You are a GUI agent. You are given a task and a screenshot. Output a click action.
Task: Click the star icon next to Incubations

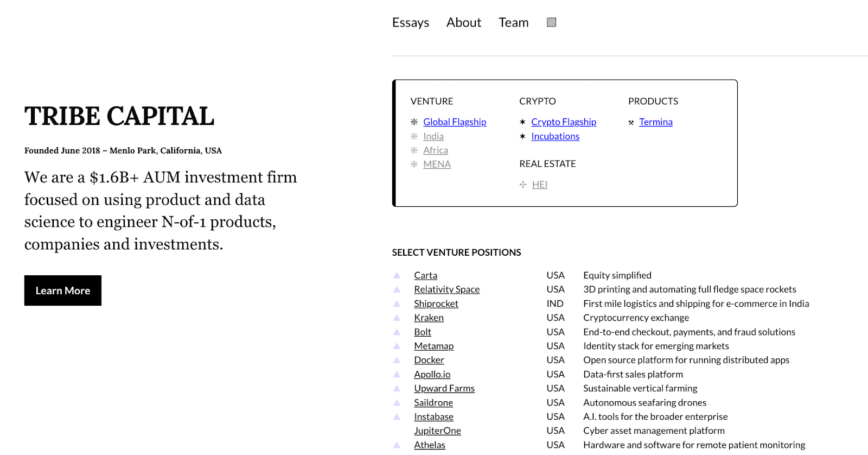point(522,136)
